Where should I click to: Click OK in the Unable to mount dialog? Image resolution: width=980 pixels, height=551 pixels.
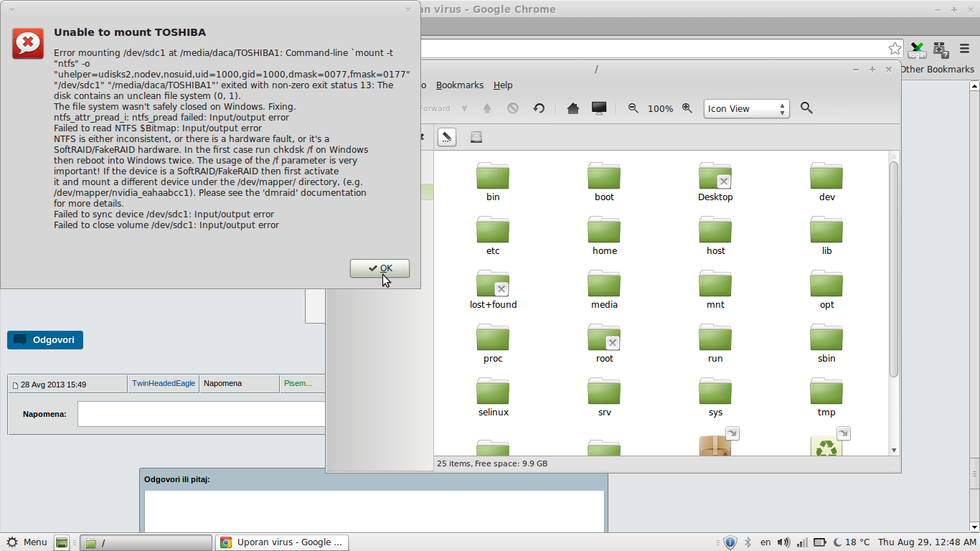[x=380, y=268]
